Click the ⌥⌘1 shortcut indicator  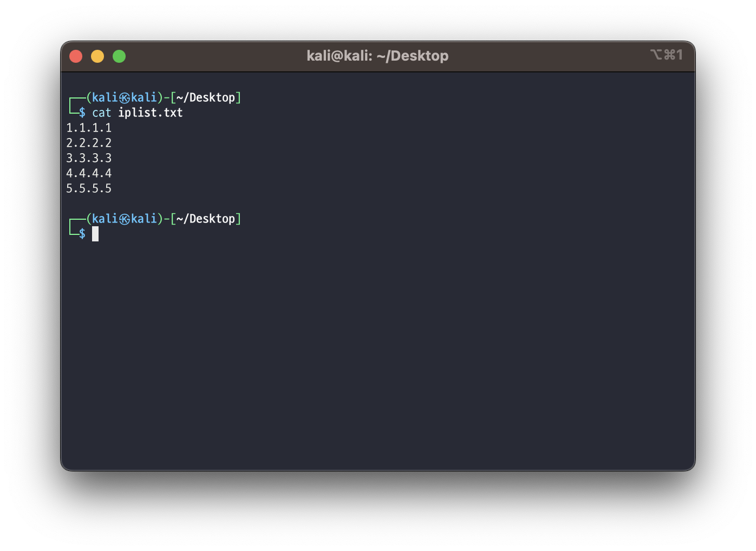click(667, 55)
